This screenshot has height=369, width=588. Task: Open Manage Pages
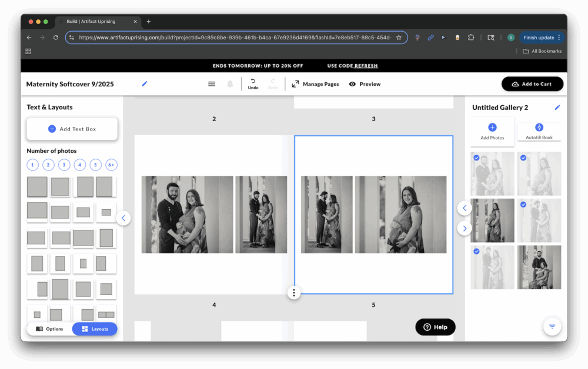pos(315,84)
